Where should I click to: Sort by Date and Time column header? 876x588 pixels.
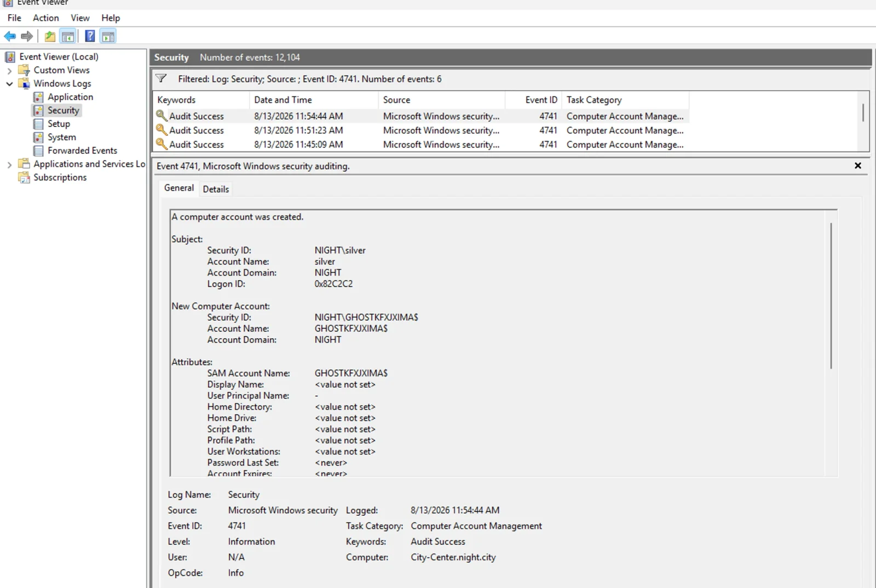[314, 100]
